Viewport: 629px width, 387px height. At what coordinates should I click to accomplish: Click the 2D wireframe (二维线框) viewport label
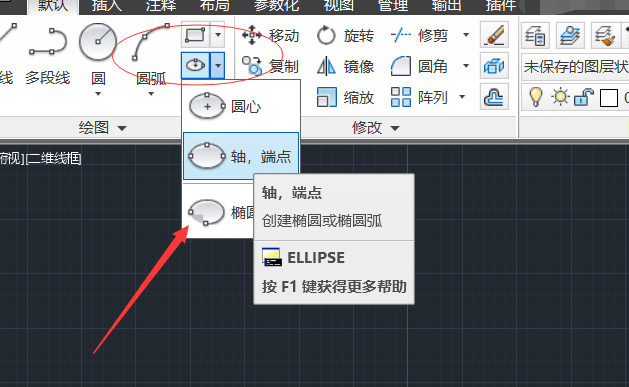tap(54, 158)
